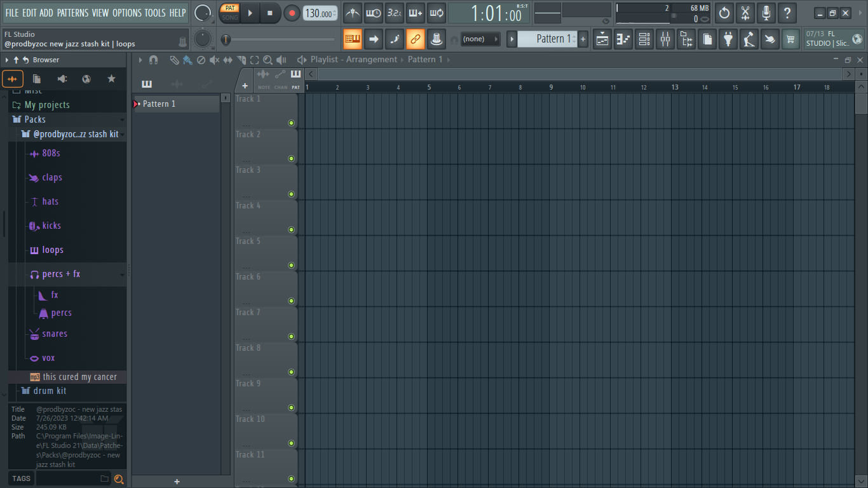The height and width of the screenshot is (488, 868).
Task: Mute Track 10 with its green light
Action: (291, 443)
